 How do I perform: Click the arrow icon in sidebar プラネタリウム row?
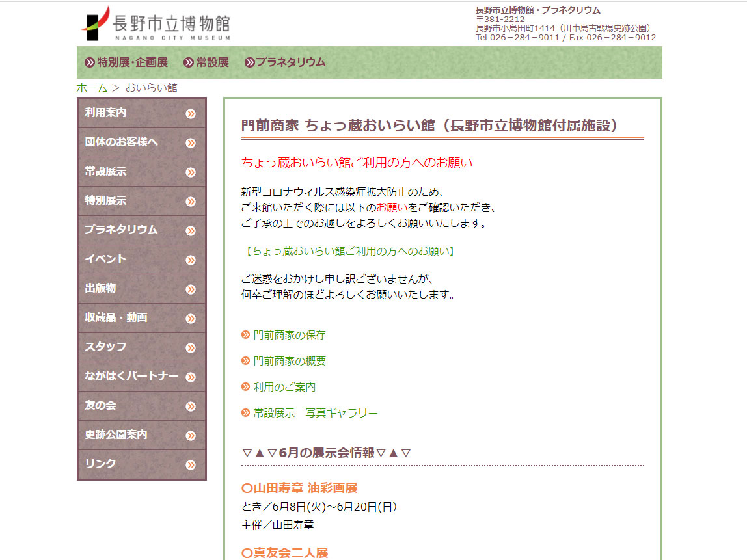pyautogui.click(x=191, y=231)
